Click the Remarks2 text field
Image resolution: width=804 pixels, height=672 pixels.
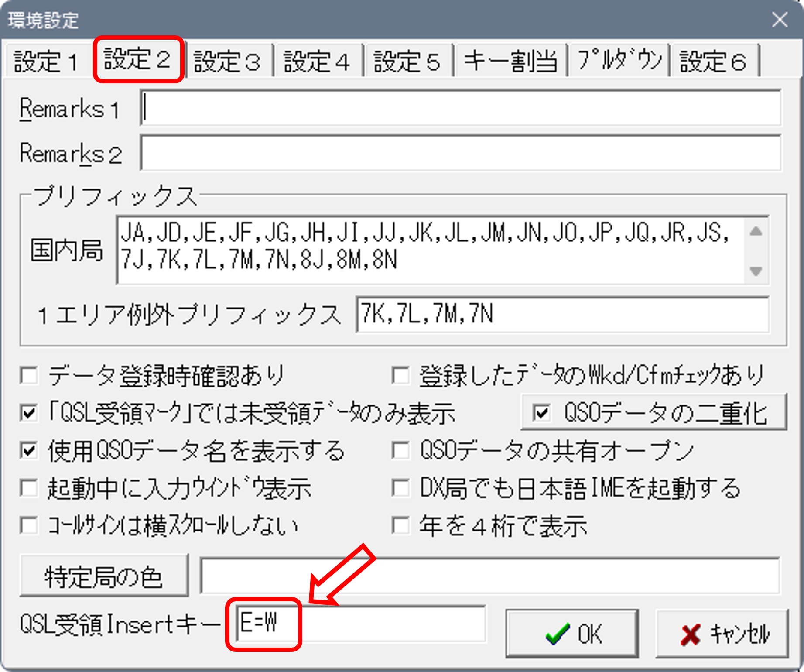[x=460, y=154]
